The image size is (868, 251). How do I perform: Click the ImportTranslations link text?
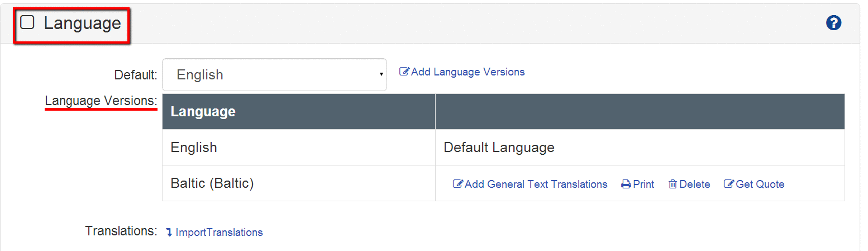(x=219, y=233)
